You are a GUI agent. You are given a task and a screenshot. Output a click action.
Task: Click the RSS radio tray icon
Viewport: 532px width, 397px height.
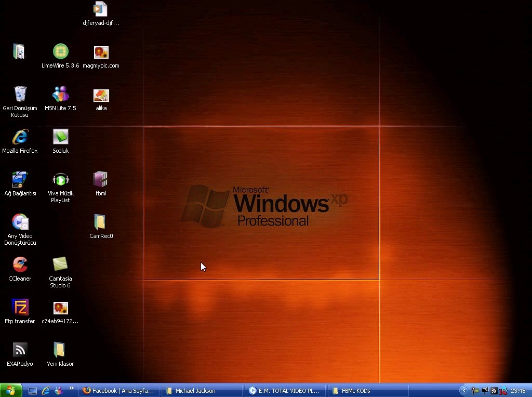click(494, 391)
